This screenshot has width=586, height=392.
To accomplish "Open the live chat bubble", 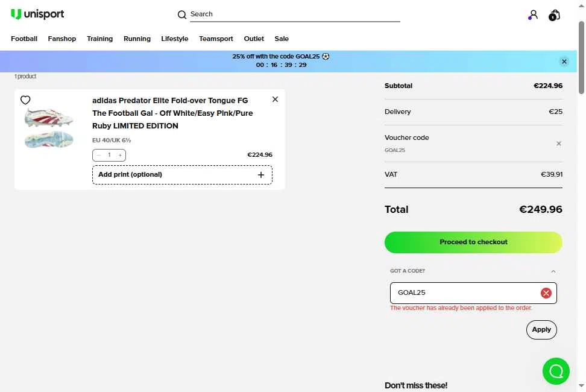I will pyautogui.click(x=556, y=371).
